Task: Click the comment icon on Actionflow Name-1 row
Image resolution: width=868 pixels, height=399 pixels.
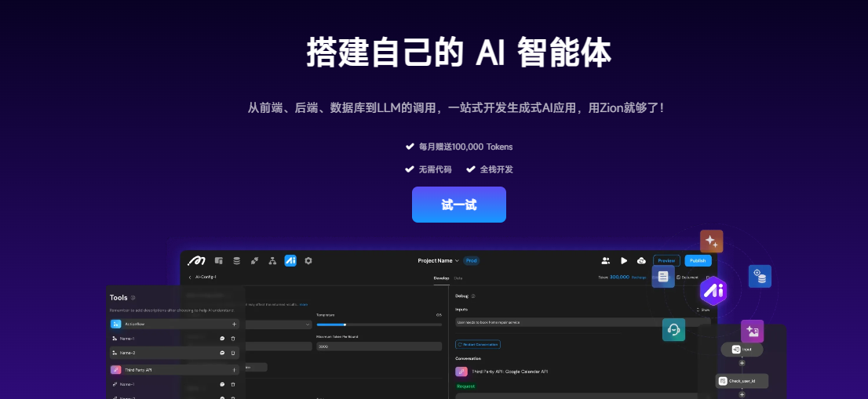Action: point(223,338)
